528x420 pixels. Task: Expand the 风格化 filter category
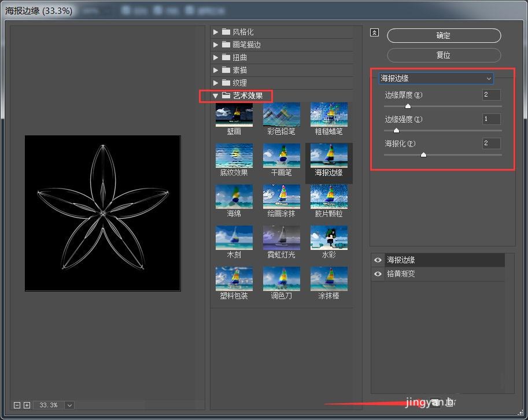click(216, 32)
